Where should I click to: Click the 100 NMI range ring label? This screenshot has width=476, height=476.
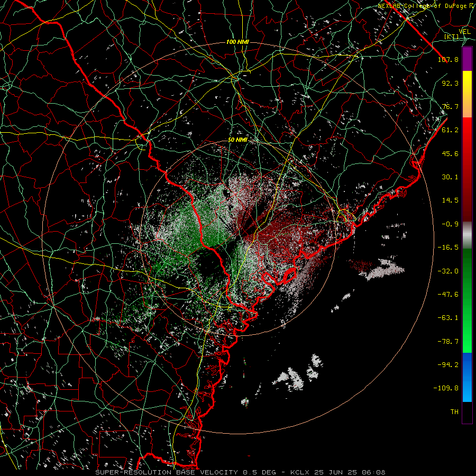coord(237,42)
